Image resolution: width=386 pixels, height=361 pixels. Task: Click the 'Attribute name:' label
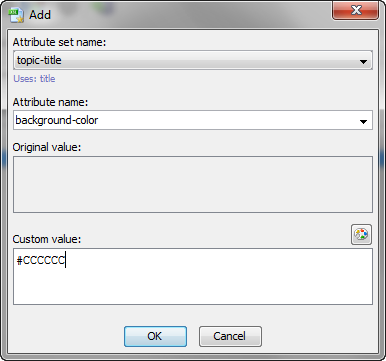[50, 102]
